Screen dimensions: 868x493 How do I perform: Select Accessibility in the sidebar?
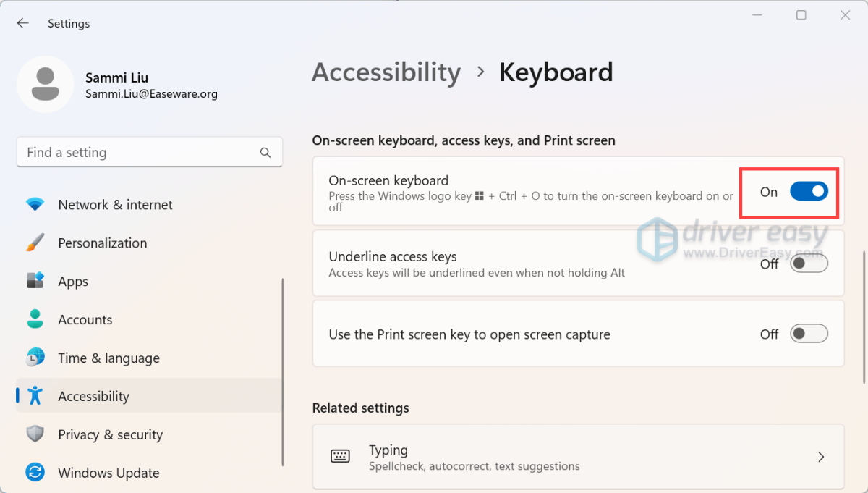coord(93,396)
